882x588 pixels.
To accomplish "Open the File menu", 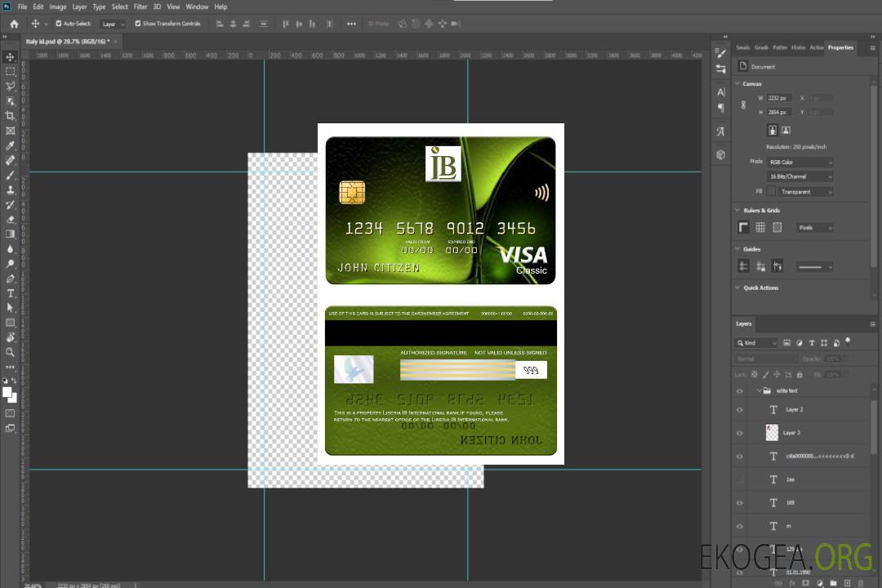I will click(22, 7).
